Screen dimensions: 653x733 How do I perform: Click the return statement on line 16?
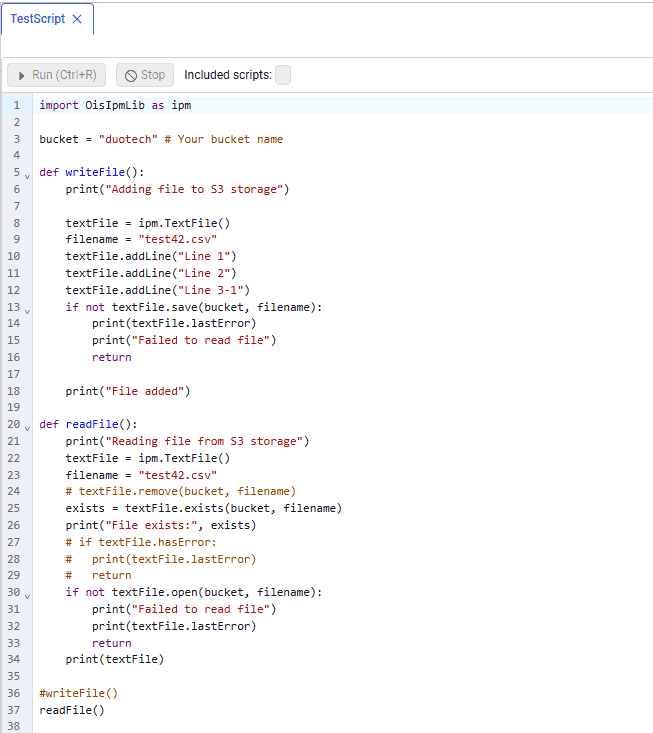tap(112, 357)
